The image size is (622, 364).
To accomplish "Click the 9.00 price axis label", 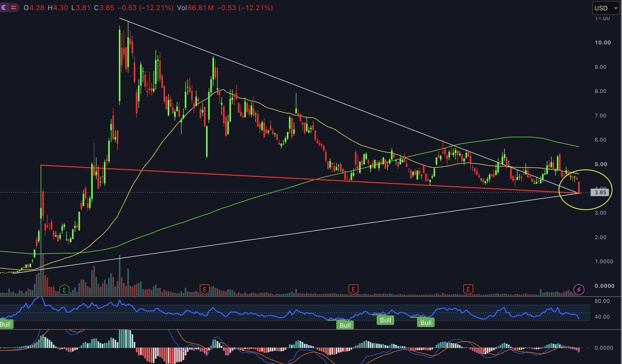I will (600, 67).
